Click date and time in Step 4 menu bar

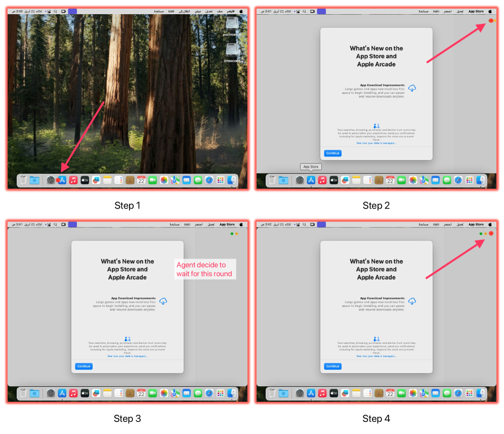point(276,224)
